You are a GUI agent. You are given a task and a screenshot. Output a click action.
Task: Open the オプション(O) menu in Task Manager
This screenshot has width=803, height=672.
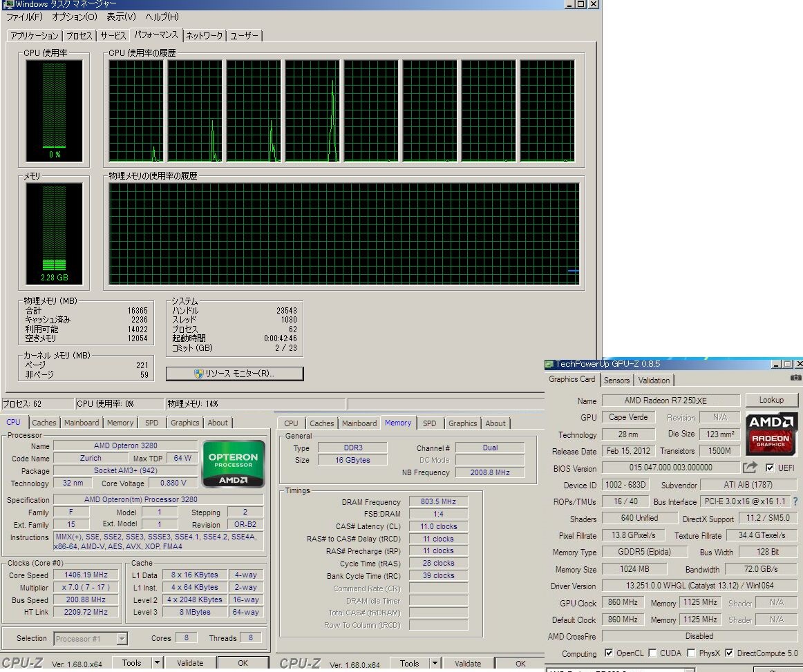[75, 17]
